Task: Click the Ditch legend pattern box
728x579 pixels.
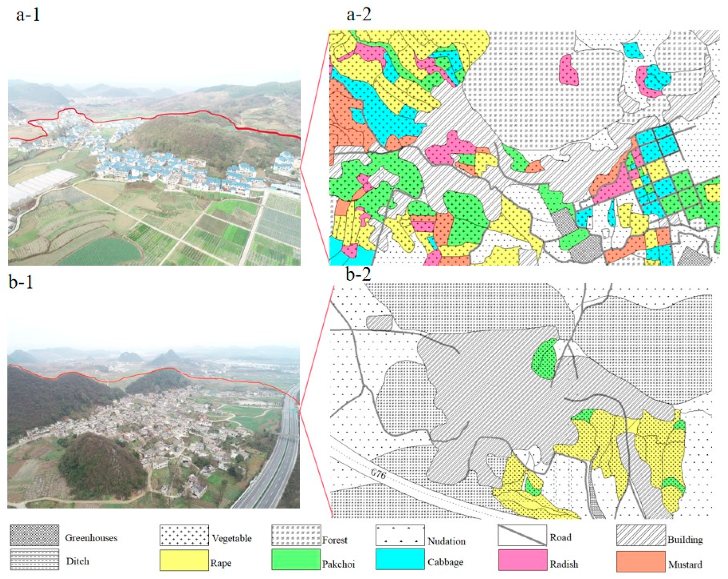Action: point(34,559)
